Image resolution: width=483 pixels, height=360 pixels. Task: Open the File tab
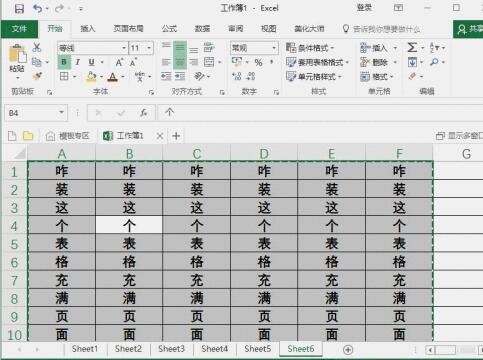pyautogui.click(x=19, y=29)
